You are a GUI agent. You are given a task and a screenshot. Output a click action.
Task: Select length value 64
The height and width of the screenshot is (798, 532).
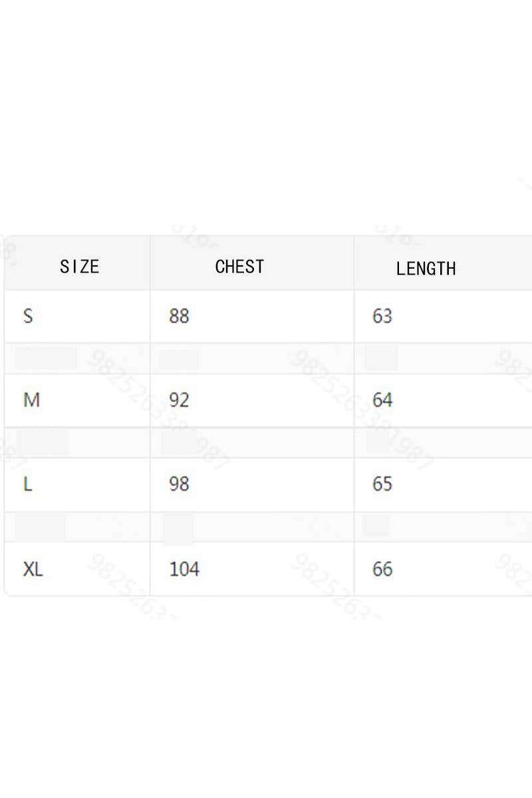(x=382, y=400)
